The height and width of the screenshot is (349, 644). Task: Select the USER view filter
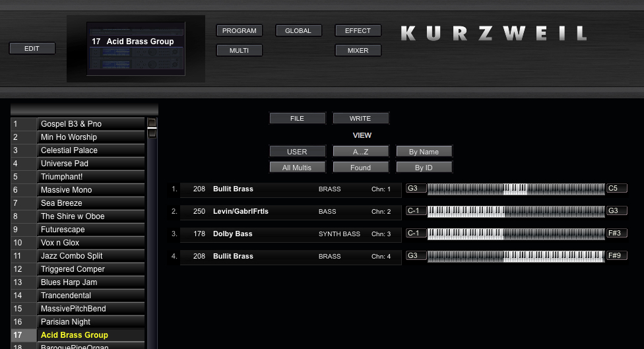click(x=298, y=152)
